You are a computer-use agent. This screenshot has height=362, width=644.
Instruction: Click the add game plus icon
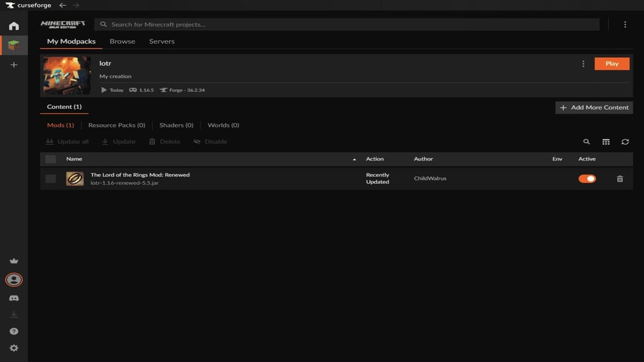pyautogui.click(x=14, y=65)
